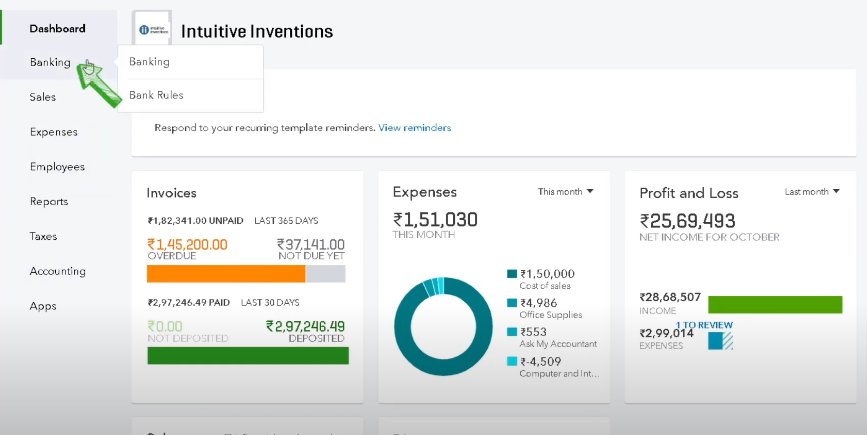This screenshot has height=435, width=867.
Task: Click the orange overdue invoices bar
Action: point(225,273)
